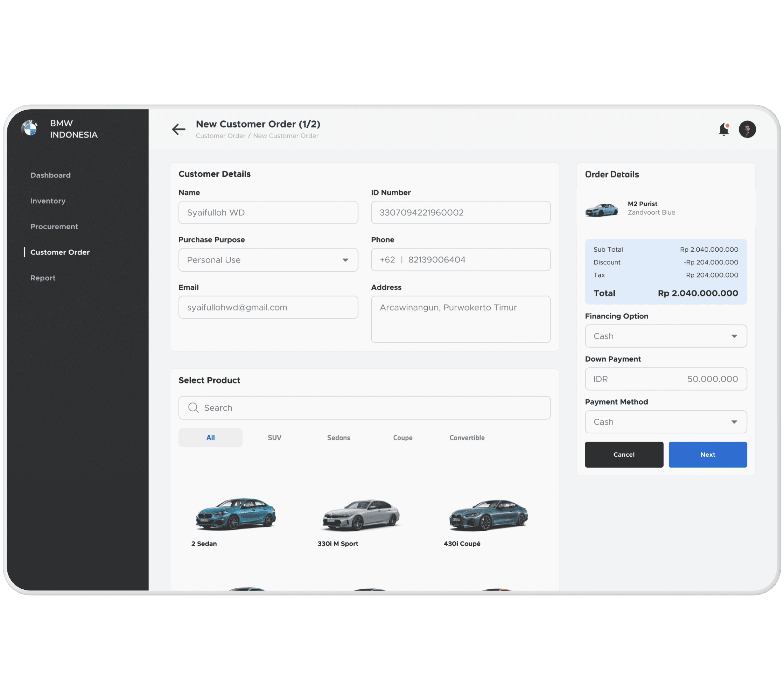The width and height of the screenshot is (784, 700).
Task: Edit the Email input field
Action: pyautogui.click(x=268, y=307)
